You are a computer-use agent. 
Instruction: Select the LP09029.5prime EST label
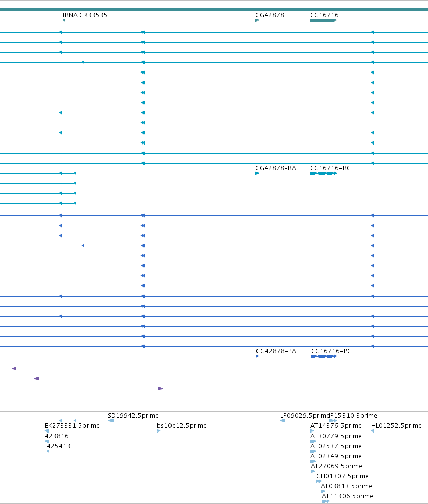click(x=304, y=415)
